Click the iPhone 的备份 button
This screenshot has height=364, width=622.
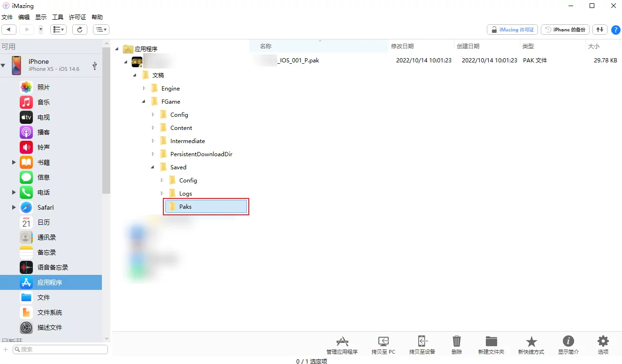click(566, 30)
